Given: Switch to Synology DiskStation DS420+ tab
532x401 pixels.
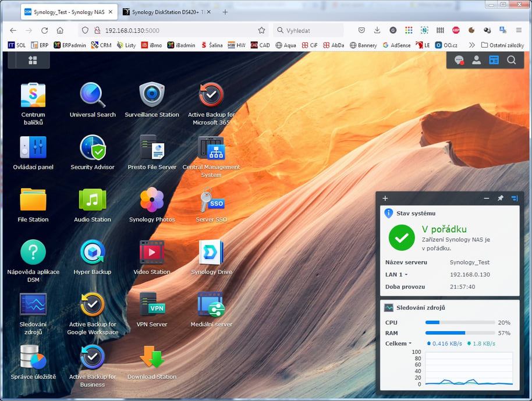Looking at the screenshot, I should point(166,12).
